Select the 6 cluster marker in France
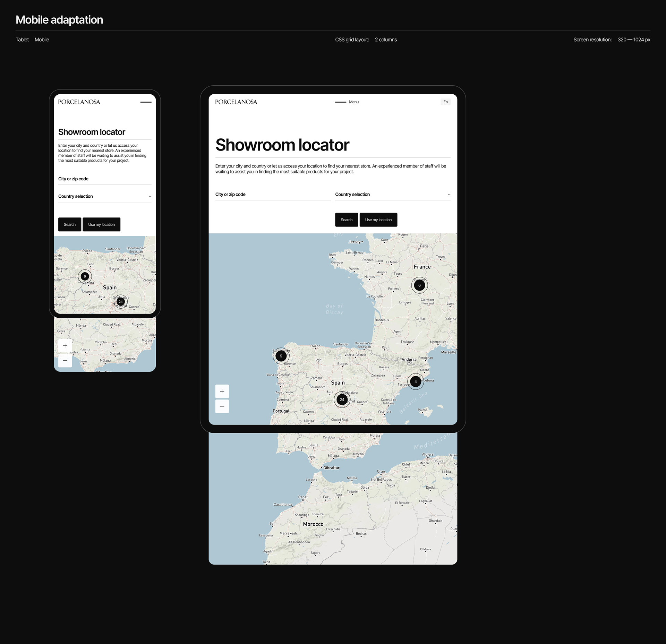Viewport: 666px width, 644px height. (419, 285)
